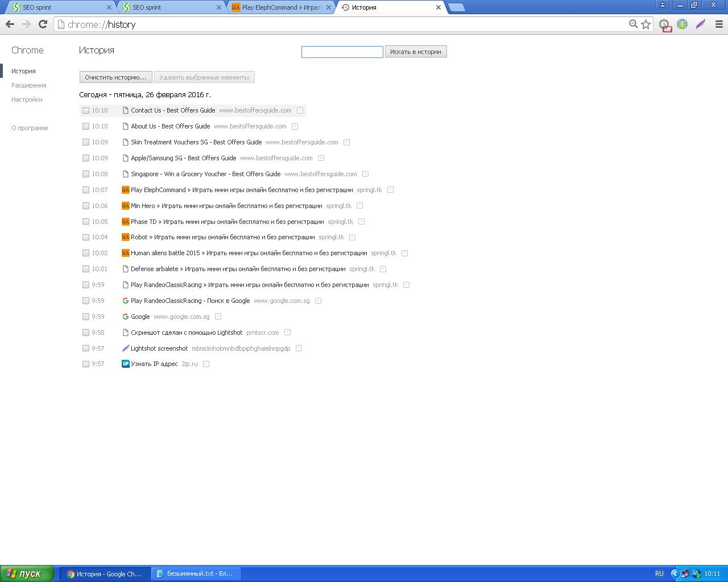Viewport: 728px width, 582px height.
Task: Open dropdown for the Min Hero entry
Action: tap(359, 206)
